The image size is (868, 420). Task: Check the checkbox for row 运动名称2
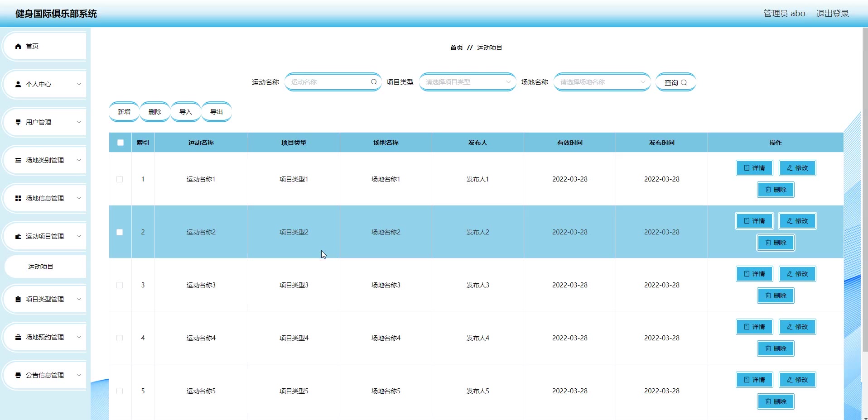(x=120, y=232)
